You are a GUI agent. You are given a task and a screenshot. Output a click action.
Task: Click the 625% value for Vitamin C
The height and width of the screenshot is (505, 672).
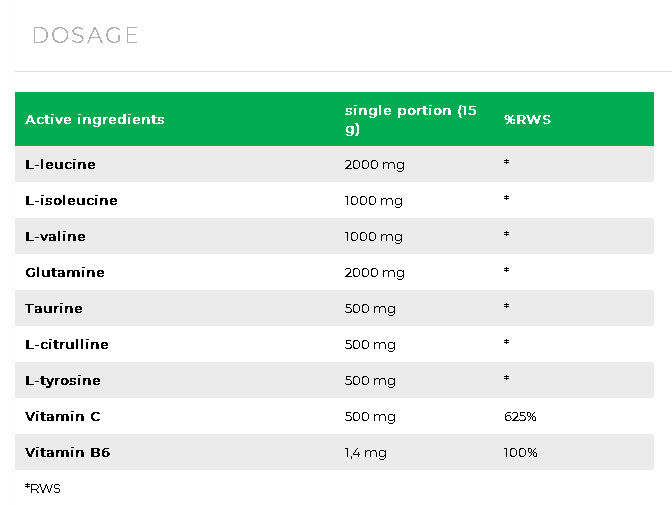520,416
